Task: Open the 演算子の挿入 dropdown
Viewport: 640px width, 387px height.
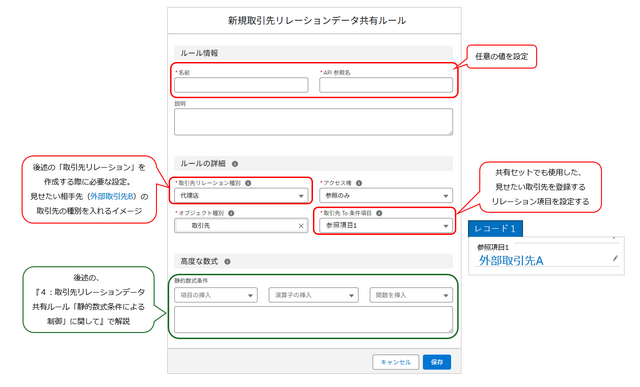Action: (313, 295)
